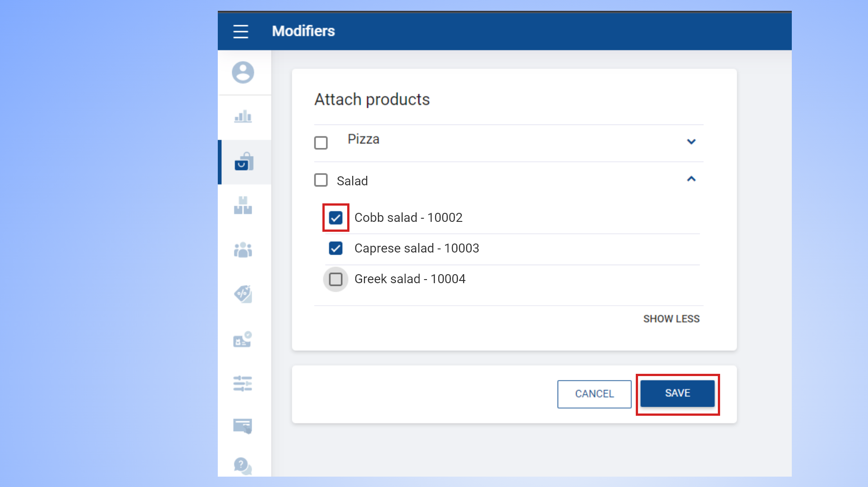Select the shopping bag products icon

(x=244, y=162)
